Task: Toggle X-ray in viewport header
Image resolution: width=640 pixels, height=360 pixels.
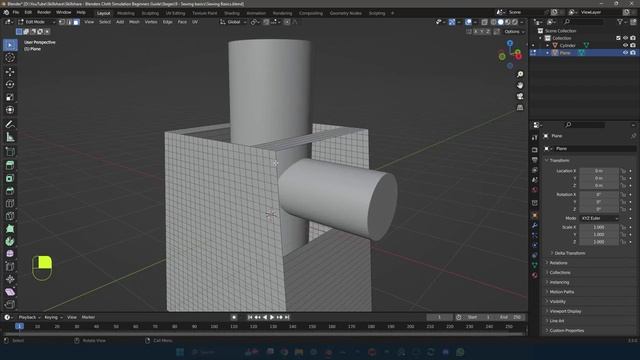Action: tap(484, 22)
